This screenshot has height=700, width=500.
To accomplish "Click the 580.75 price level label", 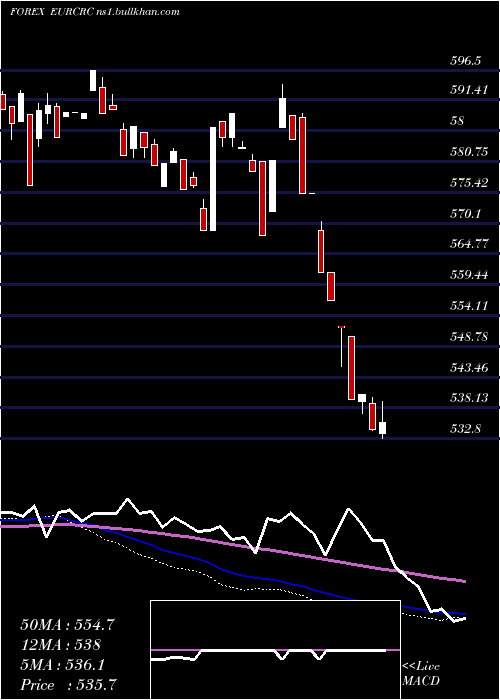I will click(468, 152).
